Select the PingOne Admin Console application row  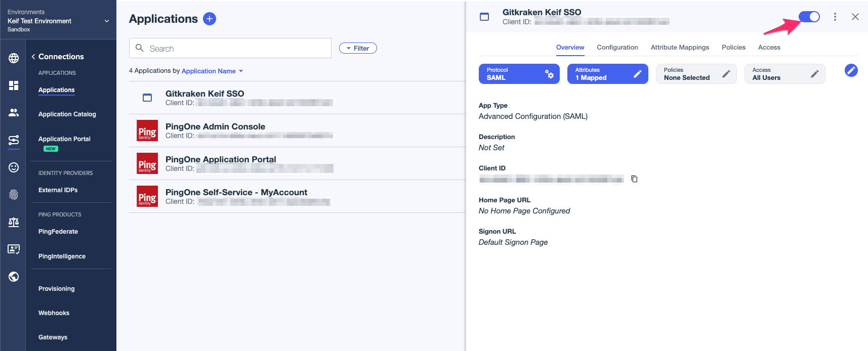(x=298, y=130)
